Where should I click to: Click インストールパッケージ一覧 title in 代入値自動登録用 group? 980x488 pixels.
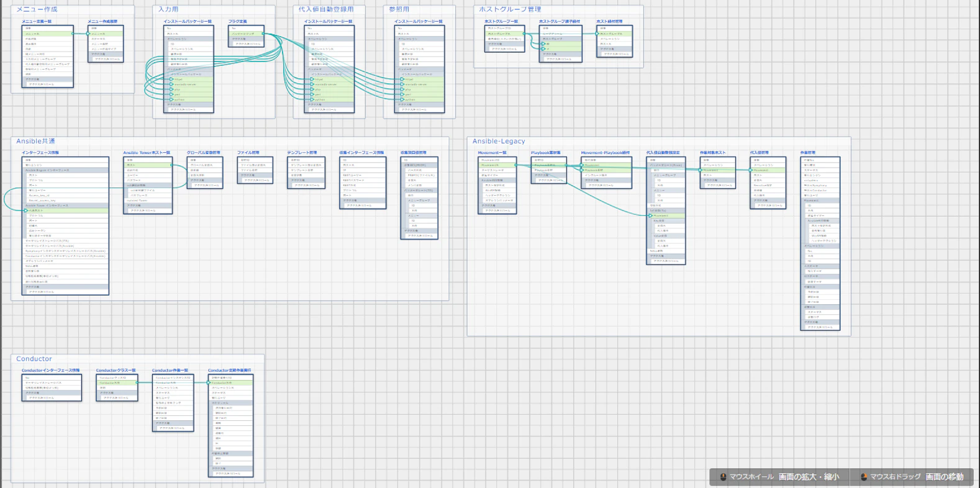pos(329,22)
